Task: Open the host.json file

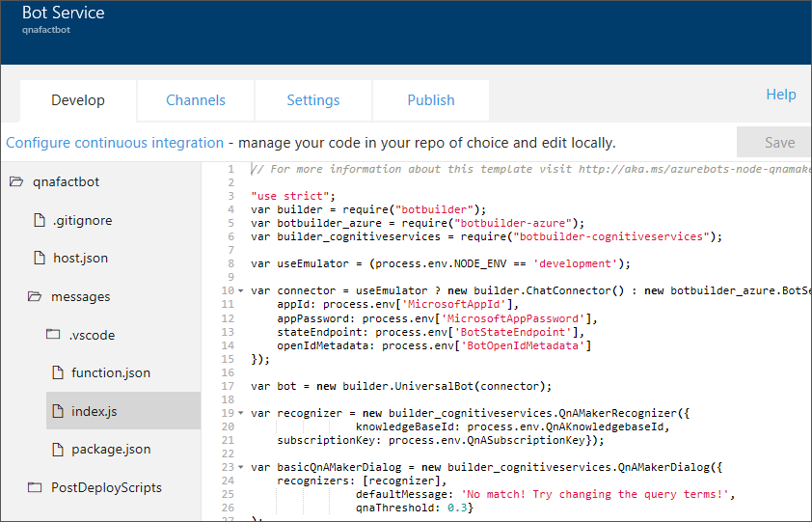Action: (80, 259)
